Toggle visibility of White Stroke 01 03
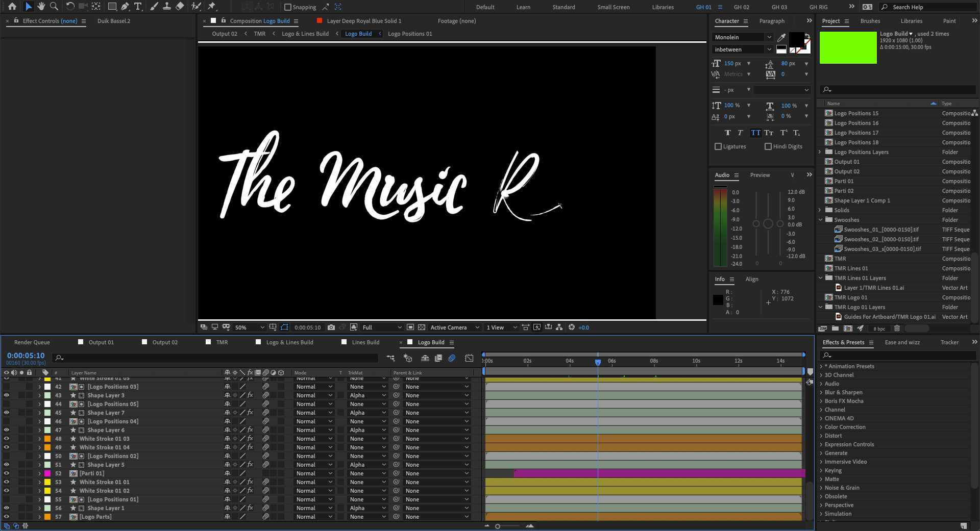The image size is (980, 531). [x=7, y=439]
